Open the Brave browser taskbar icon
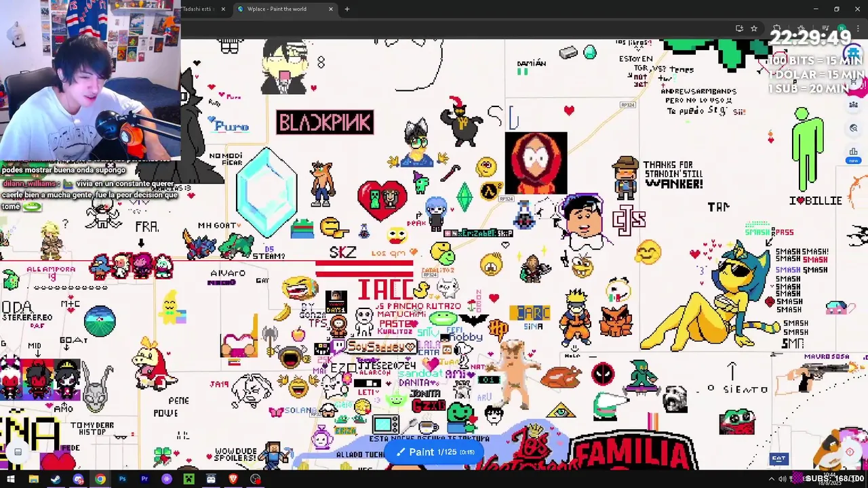This screenshot has width=868, height=488. pyautogui.click(x=233, y=479)
